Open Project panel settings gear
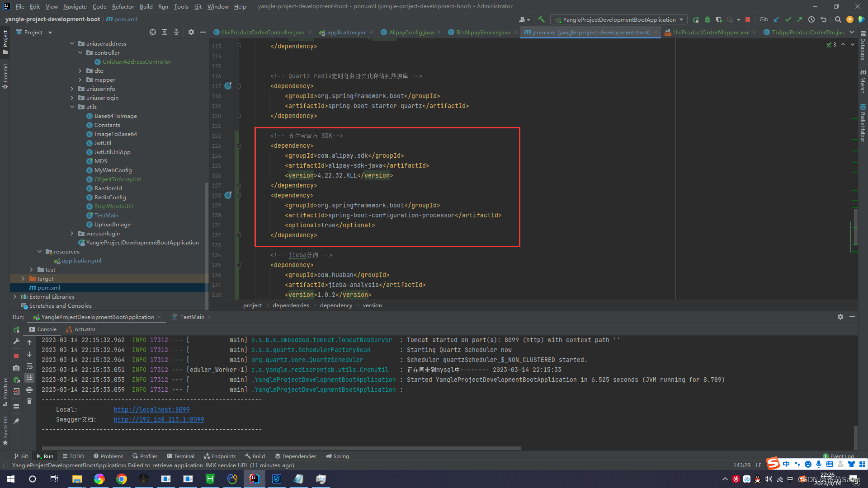The width and height of the screenshot is (868, 488). [x=191, y=32]
